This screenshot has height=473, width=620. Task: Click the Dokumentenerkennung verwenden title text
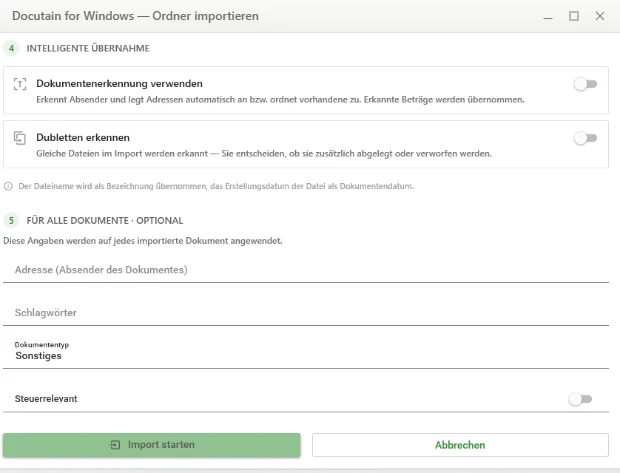[x=119, y=83]
